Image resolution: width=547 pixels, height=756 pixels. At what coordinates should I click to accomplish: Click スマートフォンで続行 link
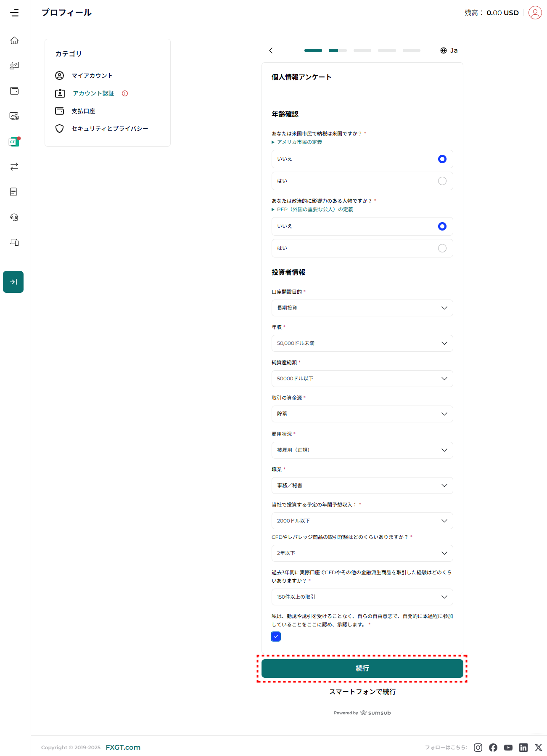(362, 692)
